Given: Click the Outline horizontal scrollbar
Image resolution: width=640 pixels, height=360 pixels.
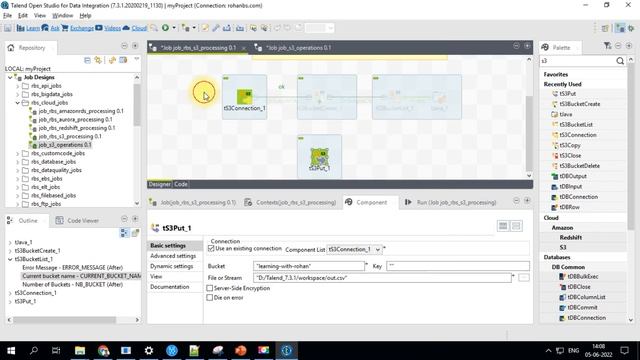Looking at the screenshot, I should (x=64, y=320).
